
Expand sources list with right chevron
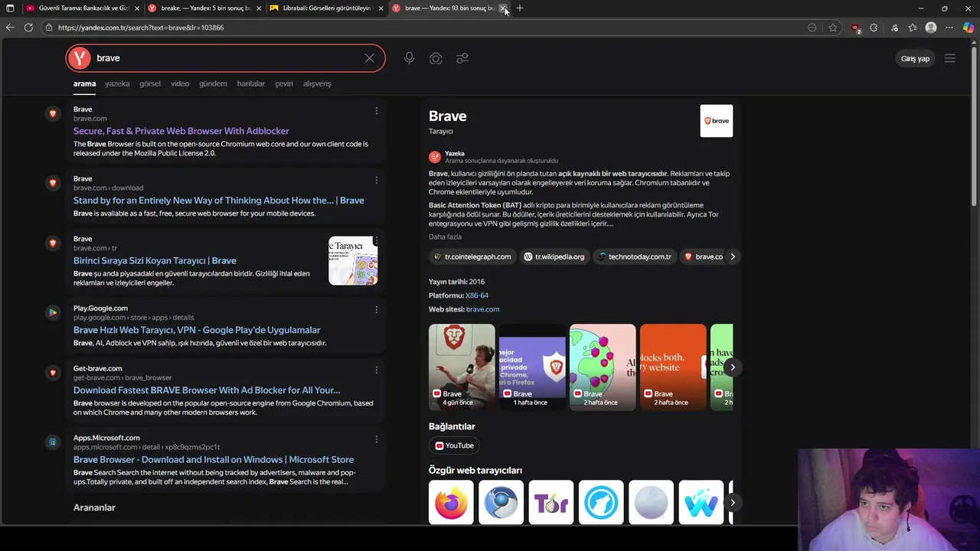733,256
